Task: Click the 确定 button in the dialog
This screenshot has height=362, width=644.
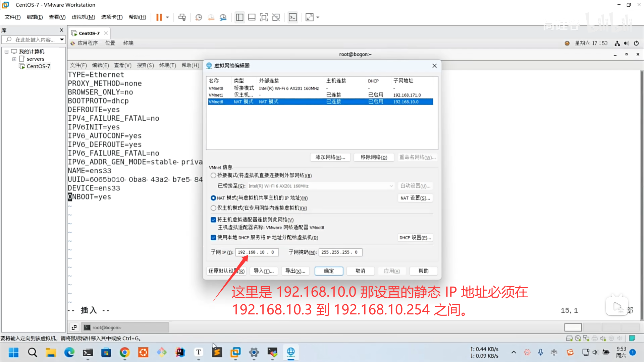Action: click(329, 271)
